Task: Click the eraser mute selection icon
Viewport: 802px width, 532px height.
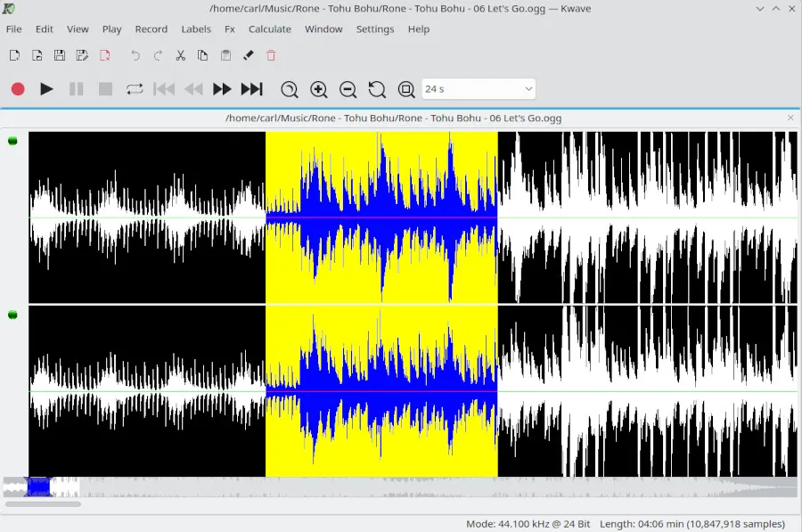Action: (249, 55)
